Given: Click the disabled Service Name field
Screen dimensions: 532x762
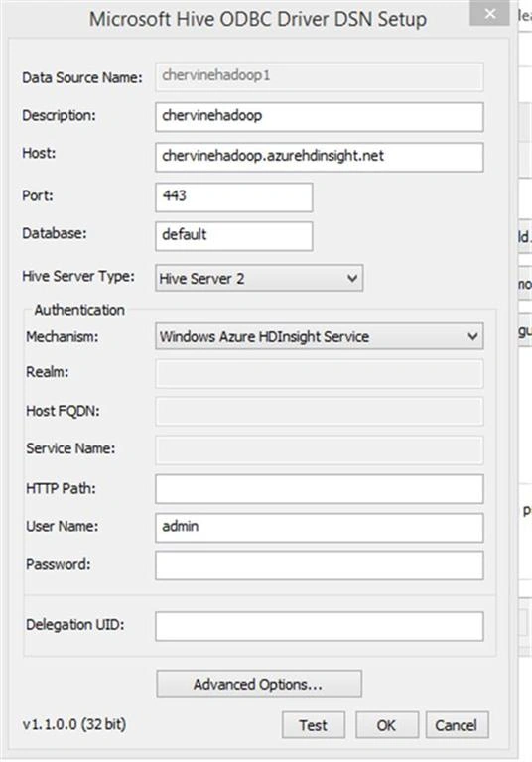Looking at the screenshot, I should [319, 449].
